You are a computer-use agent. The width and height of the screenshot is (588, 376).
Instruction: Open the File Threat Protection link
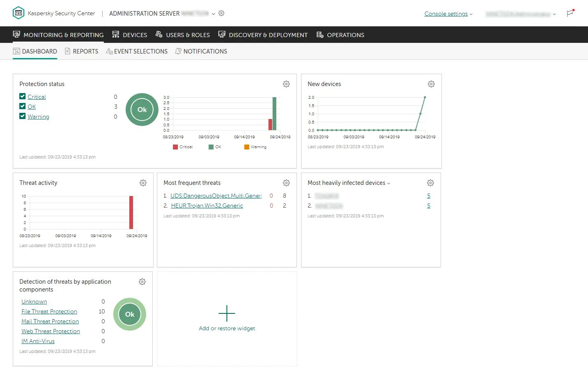point(49,311)
